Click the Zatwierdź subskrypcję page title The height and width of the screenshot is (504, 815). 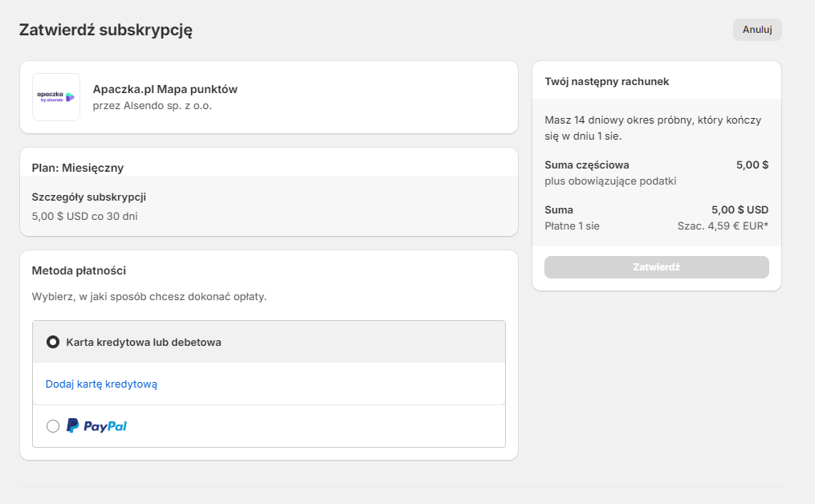[x=105, y=30]
